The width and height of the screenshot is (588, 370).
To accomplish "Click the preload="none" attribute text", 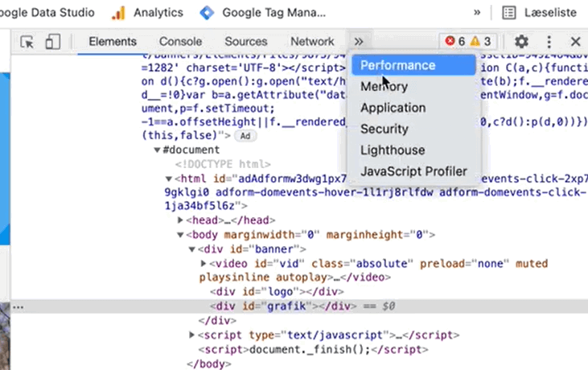I will pos(464,264).
